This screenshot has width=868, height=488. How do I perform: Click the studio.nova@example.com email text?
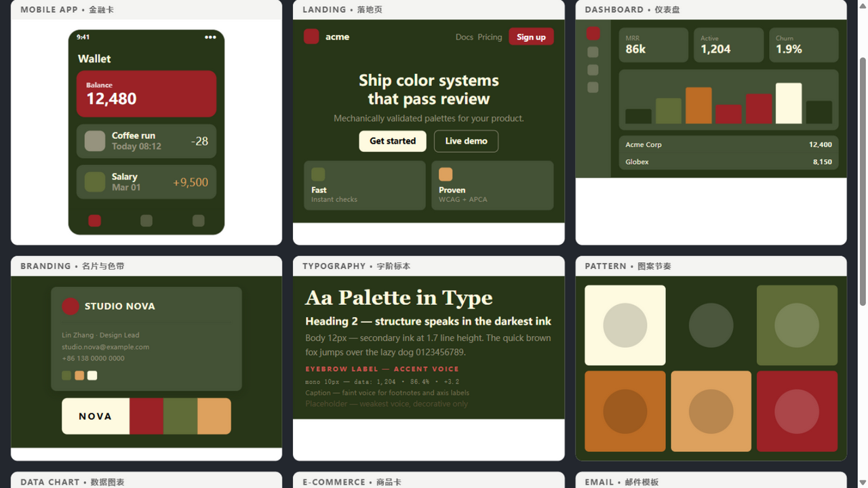tap(105, 347)
